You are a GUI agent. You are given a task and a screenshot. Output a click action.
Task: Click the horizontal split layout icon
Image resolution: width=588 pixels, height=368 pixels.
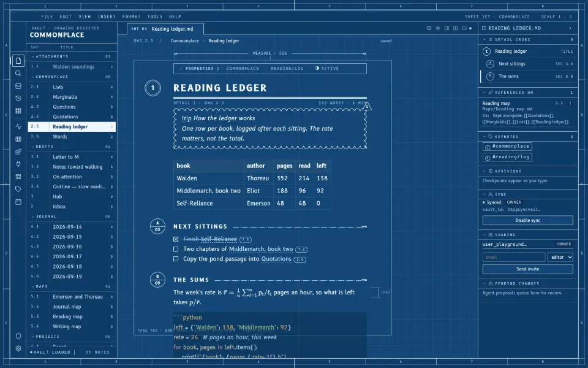(464, 28)
